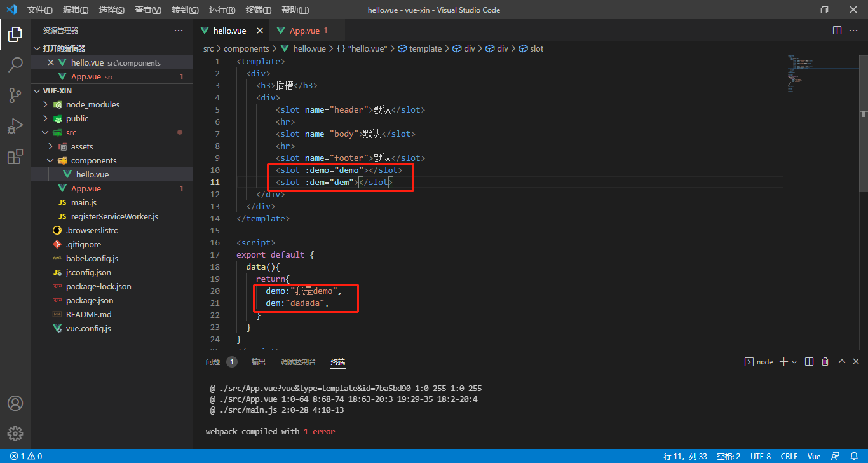Open the 文件(F) menu
This screenshot has height=463, width=868.
(40, 10)
